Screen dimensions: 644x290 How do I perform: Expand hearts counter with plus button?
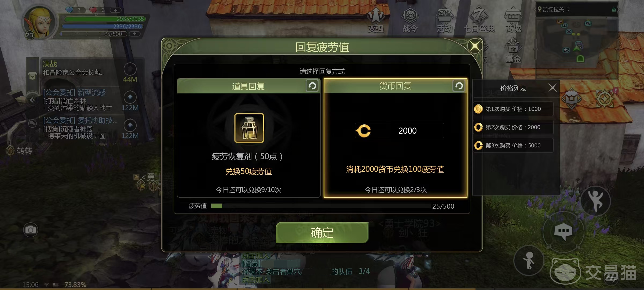(x=116, y=10)
